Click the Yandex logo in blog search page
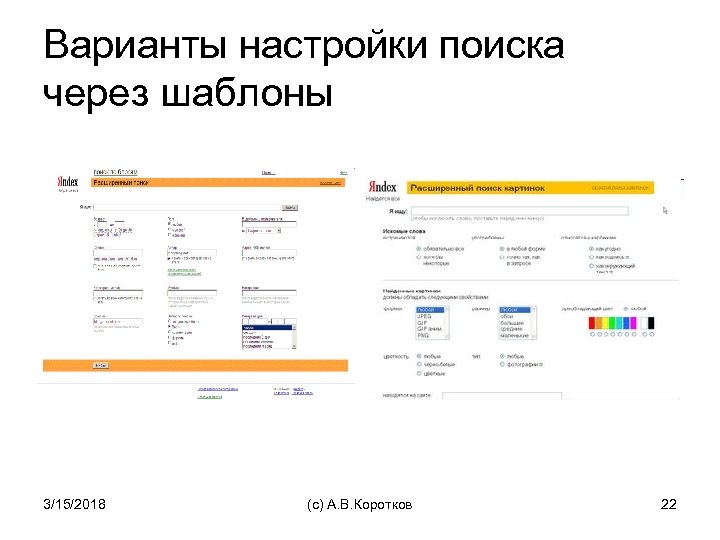The image size is (720, 540). (x=68, y=181)
